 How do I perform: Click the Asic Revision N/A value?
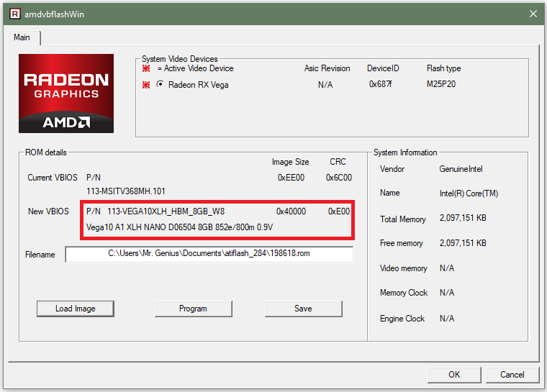(325, 85)
